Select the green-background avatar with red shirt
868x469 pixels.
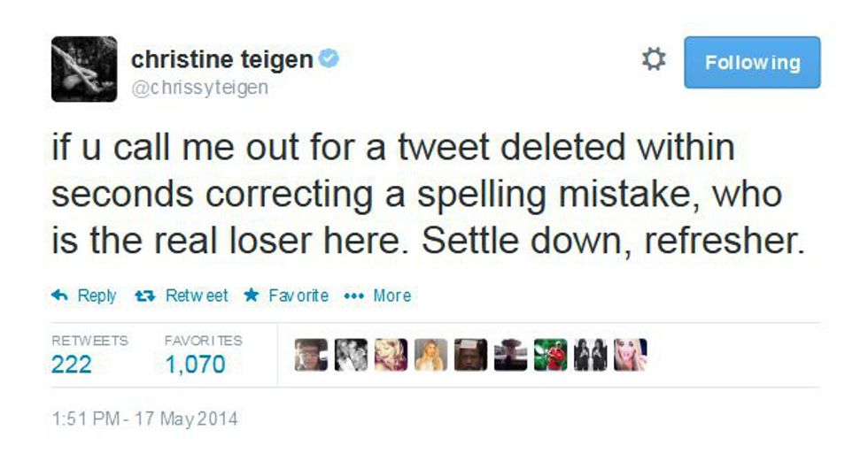click(x=550, y=355)
